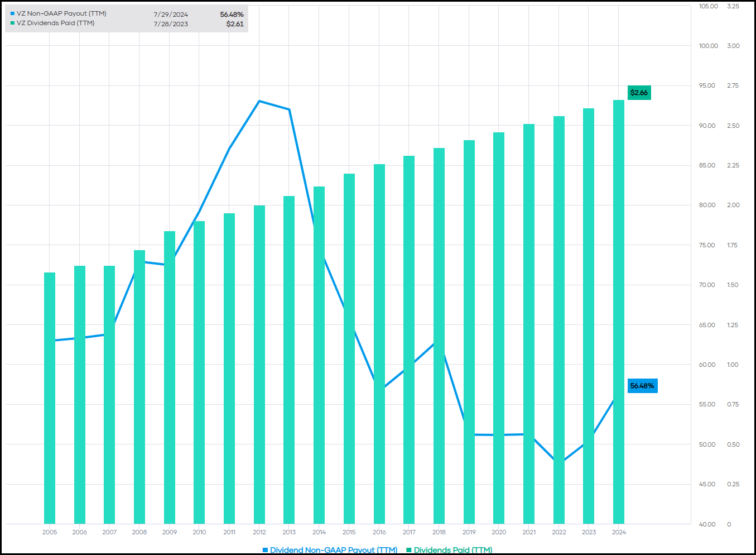Toggle the Dividend Non-GAAP Payout (TTM) legend entry
This screenshot has width=756, height=555.
click(x=330, y=550)
